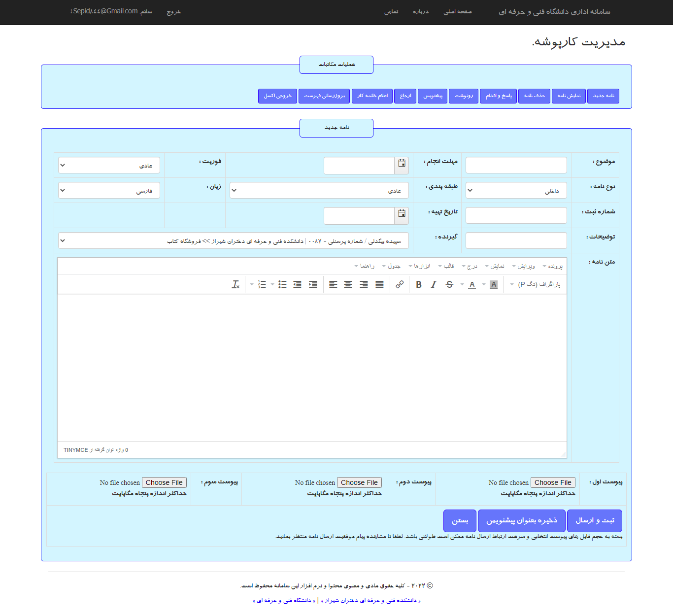
Task: Open the گیرنده recipient dropdown
Action: [233, 240]
